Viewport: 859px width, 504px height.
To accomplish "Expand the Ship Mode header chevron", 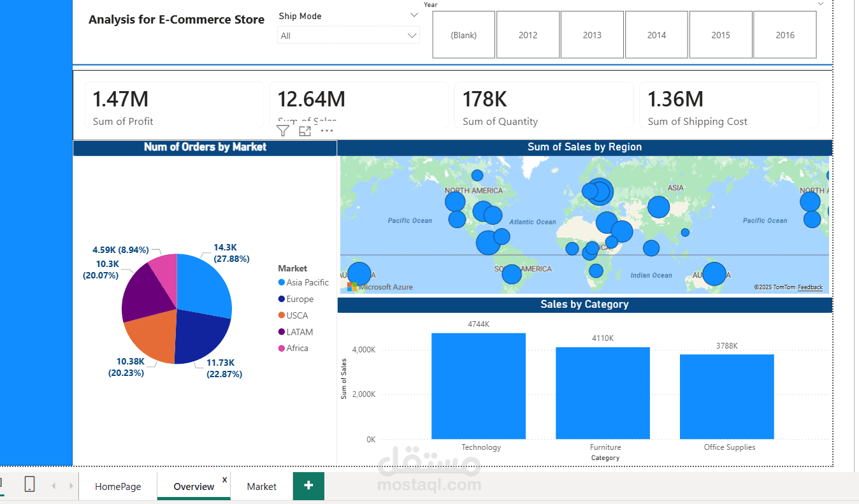I will point(414,14).
